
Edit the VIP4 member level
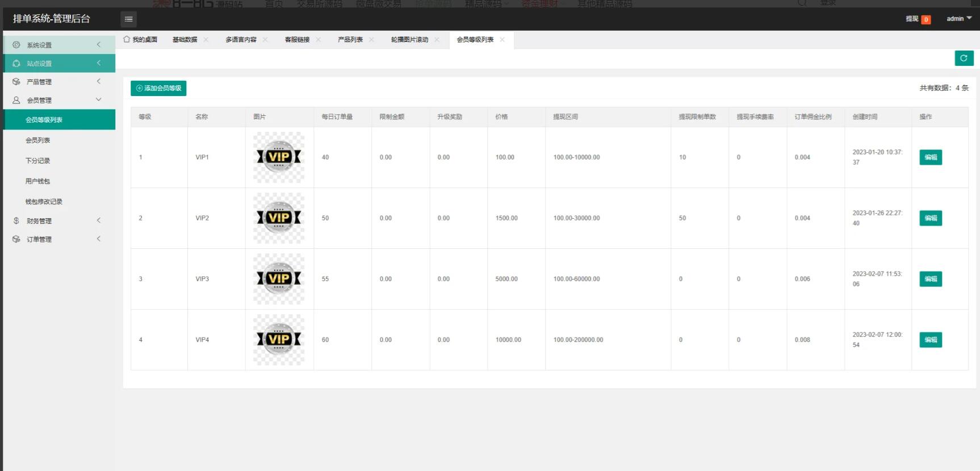(930, 340)
